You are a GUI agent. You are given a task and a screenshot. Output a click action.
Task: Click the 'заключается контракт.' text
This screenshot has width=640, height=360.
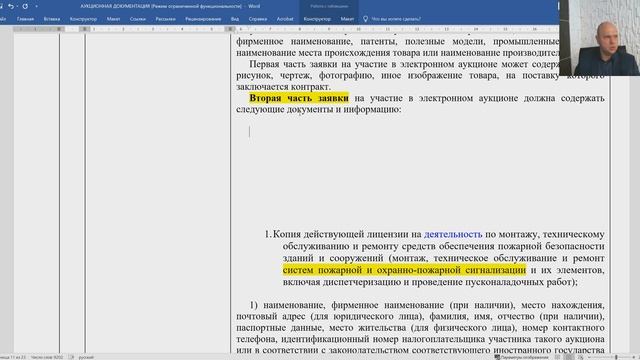(x=283, y=87)
